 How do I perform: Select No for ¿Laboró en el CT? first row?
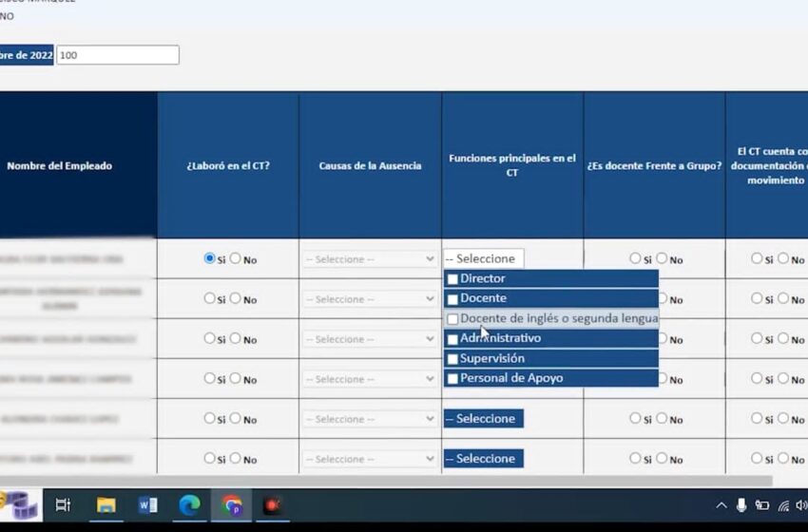pyautogui.click(x=235, y=258)
